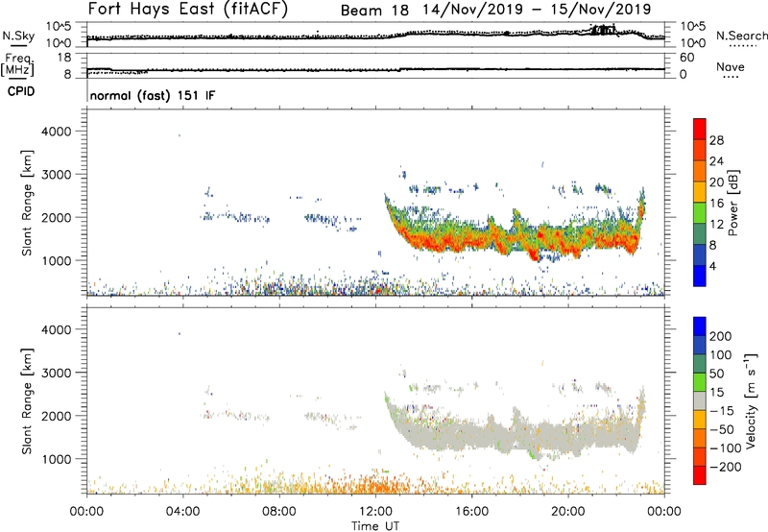Click the "12" label on the power colorbar
This screenshot has height=532, width=768.
pyautogui.click(x=716, y=225)
